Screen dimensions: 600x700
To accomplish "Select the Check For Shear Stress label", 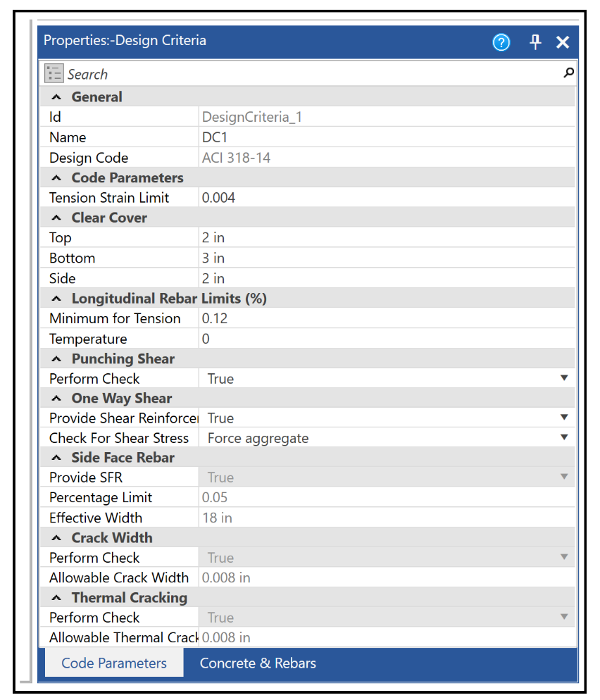I will coord(119,438).
